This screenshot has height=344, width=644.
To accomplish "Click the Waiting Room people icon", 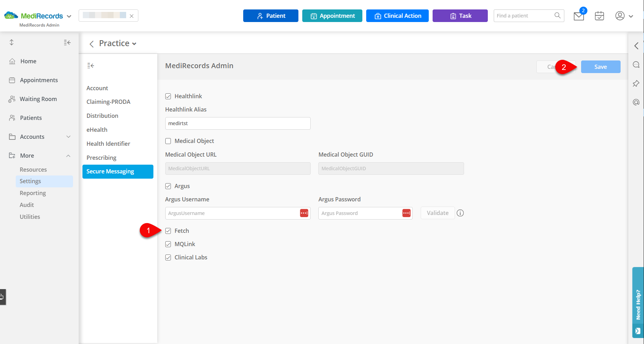I will coord(12,99).
